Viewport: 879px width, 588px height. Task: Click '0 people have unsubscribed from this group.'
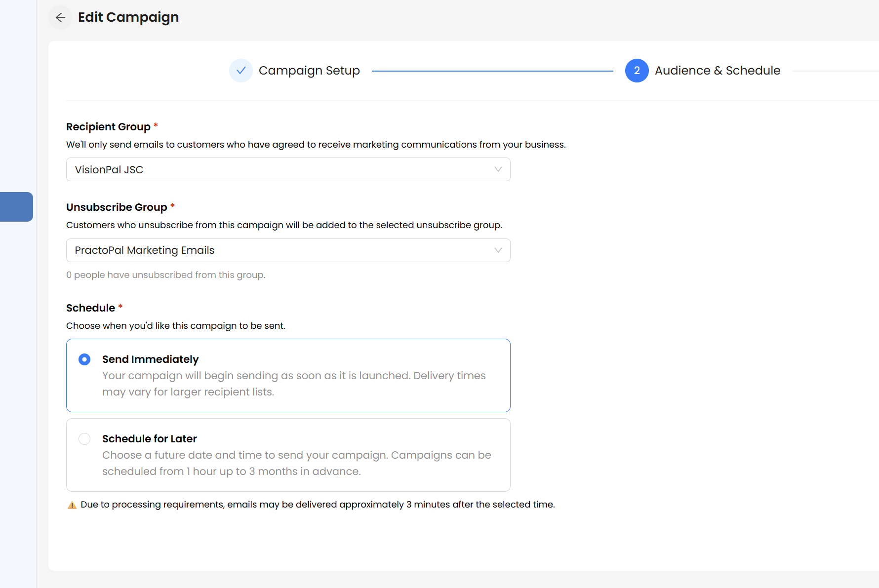pos(166,275)
